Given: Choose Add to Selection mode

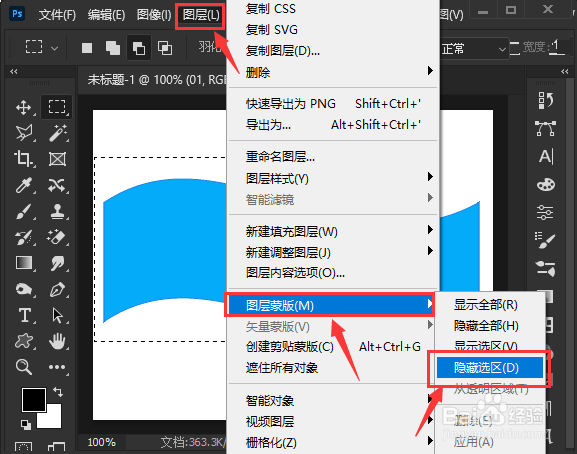Looking at the screenshot, I should pos(113,48).
